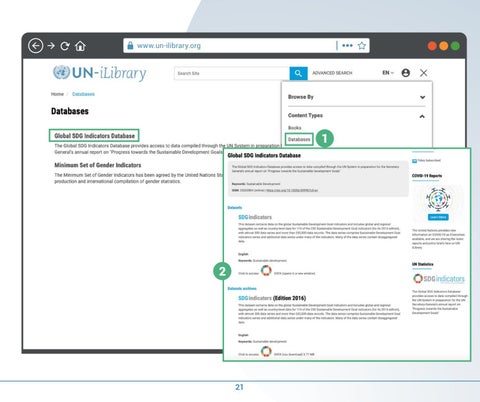Click the Databases breadcrumb link

[83, 94]
